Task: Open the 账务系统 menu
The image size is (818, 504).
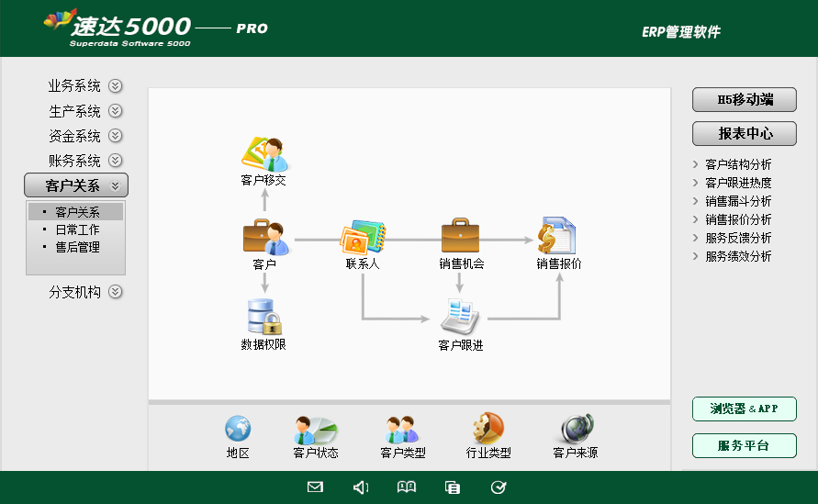Action: pos(74,160)
